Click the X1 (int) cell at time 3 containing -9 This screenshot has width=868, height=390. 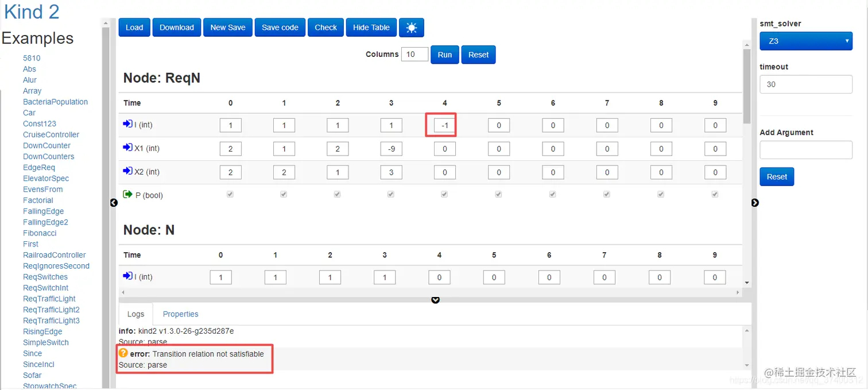pyautogui.click(x=392, y=149)
